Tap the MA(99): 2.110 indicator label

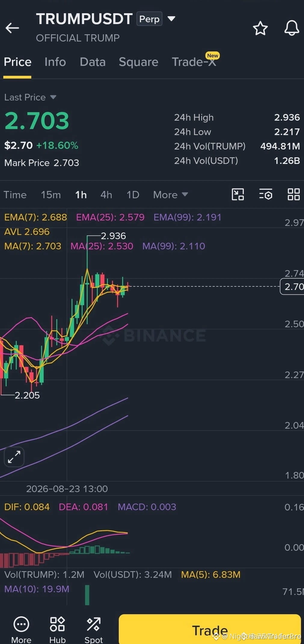point(173,246)
